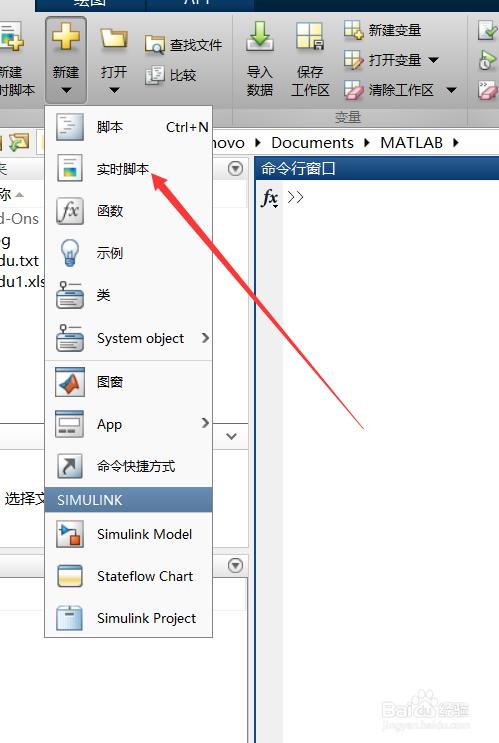Viewport: 499px width, 743px height.
Task: Select Simulink Model menu item
Action: click(x=128, y=534)
